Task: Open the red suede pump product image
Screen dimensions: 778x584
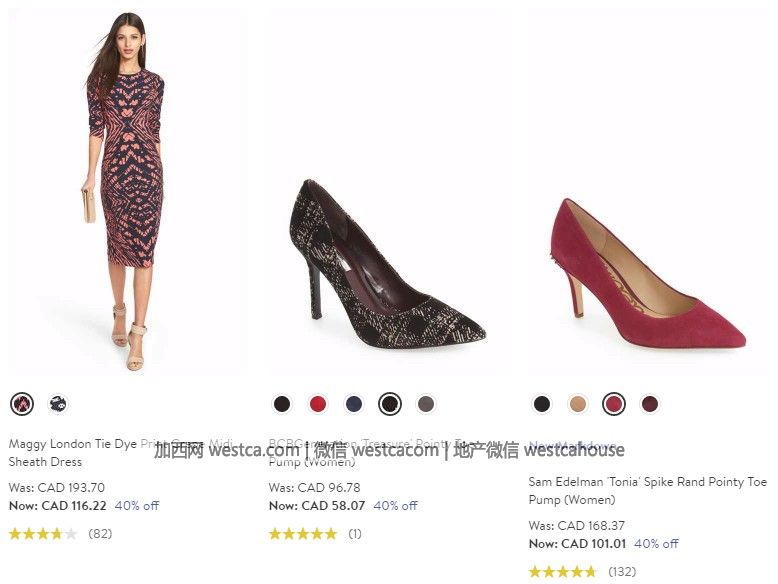Action: 648,273
